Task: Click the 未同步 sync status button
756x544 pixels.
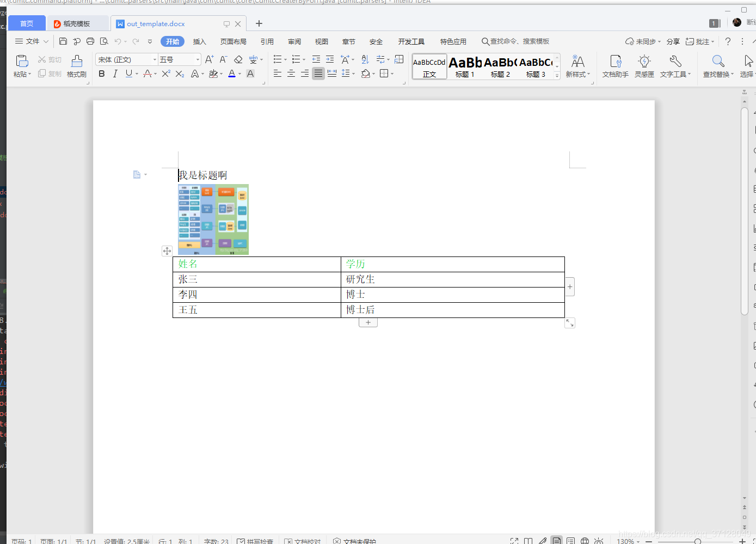Action: coord(643,41)
